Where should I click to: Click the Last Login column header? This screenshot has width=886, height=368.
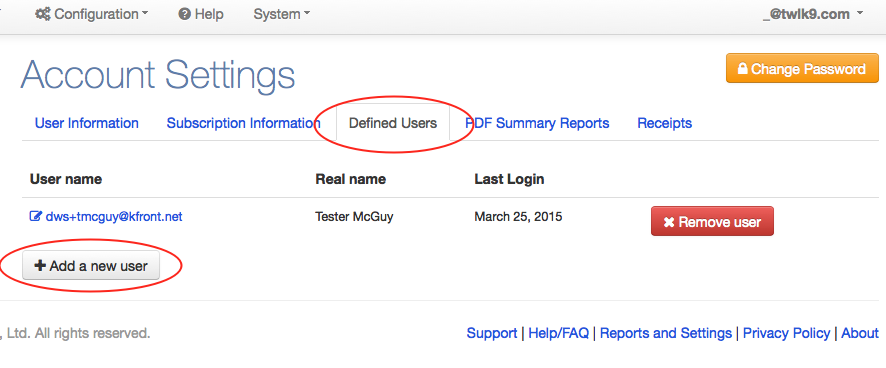(509, 179)
